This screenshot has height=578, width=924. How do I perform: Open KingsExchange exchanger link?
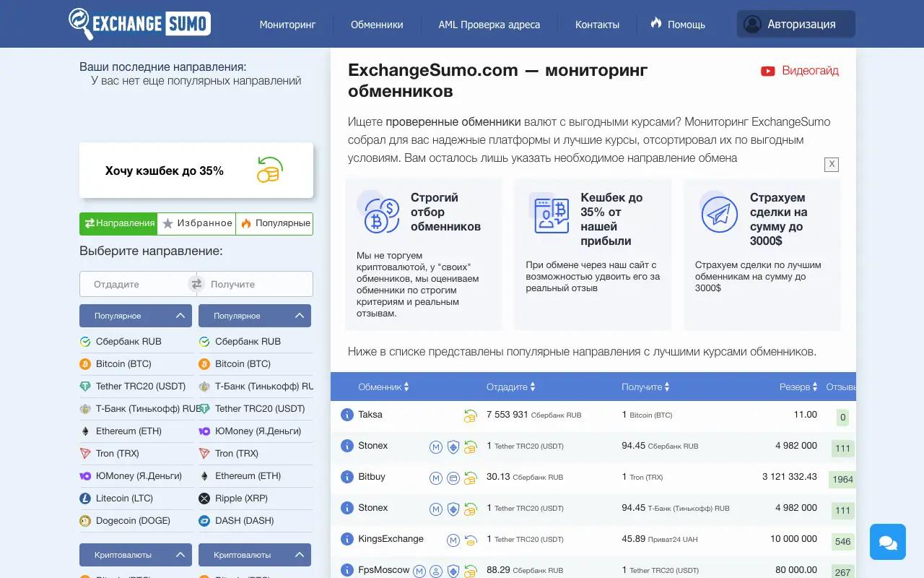[x=391, y=539]
